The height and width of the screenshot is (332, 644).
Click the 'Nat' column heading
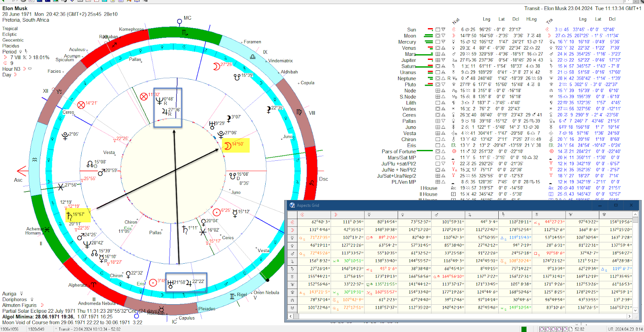point(456,21)
